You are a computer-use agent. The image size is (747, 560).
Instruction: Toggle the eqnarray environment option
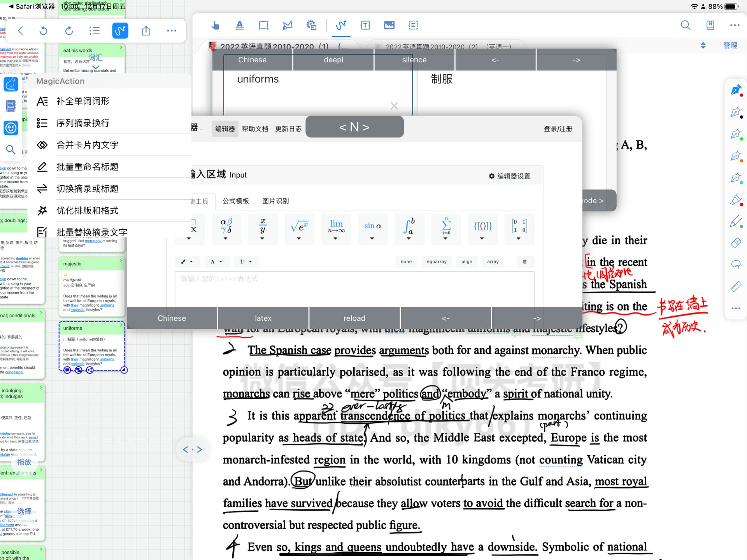point(437,262)
